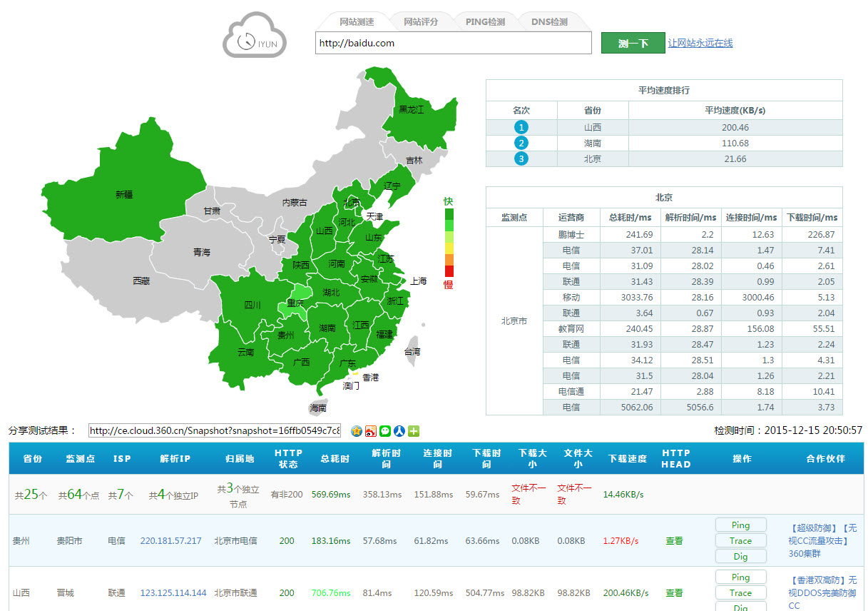
Task: Click 省份 header in bottom results table
Action: (x=32, y=458)
